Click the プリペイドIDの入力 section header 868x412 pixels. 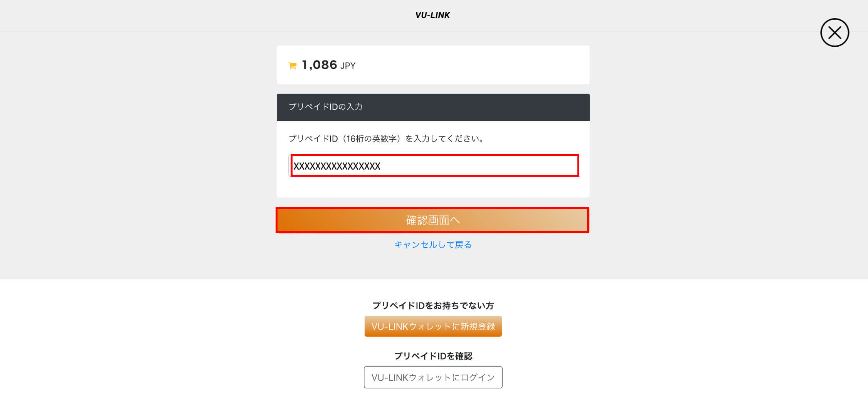tap(326, 107)
